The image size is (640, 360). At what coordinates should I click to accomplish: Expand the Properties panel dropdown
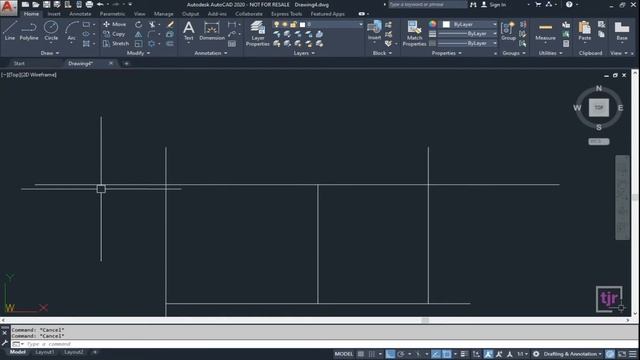pos(447,53)
